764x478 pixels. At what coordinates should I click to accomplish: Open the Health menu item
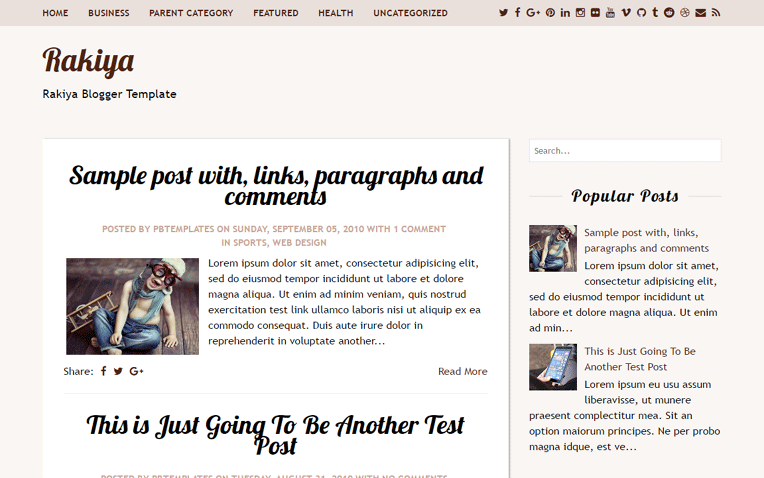tap(336, 13)
